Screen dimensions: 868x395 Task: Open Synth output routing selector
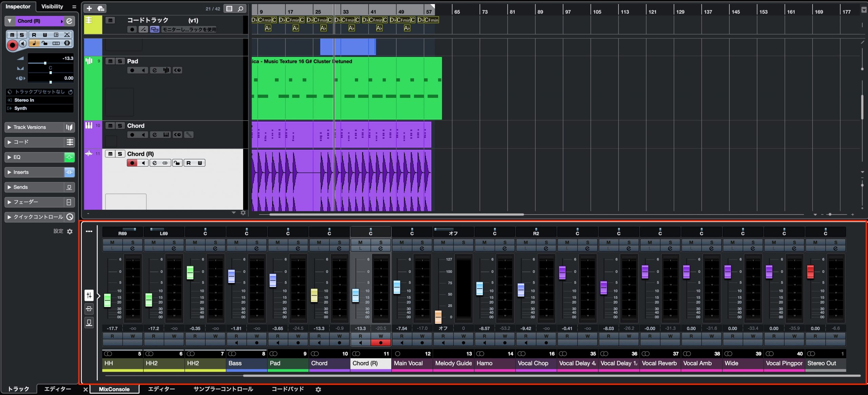(x=40, y=108)
